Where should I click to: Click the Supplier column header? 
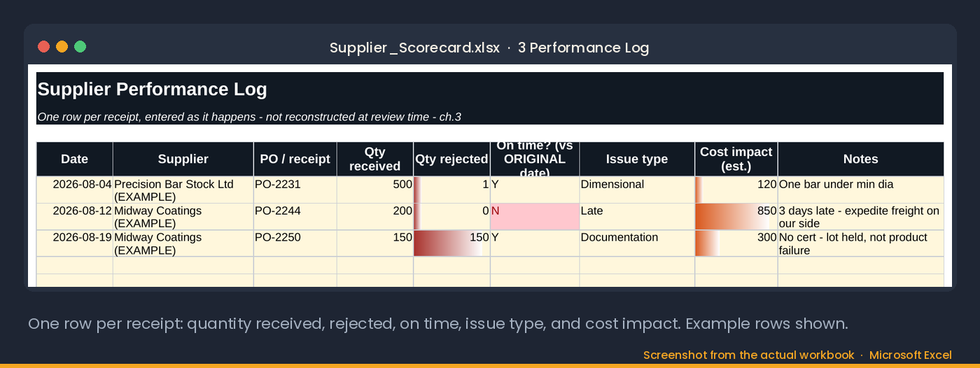click(x=183, y=159)
